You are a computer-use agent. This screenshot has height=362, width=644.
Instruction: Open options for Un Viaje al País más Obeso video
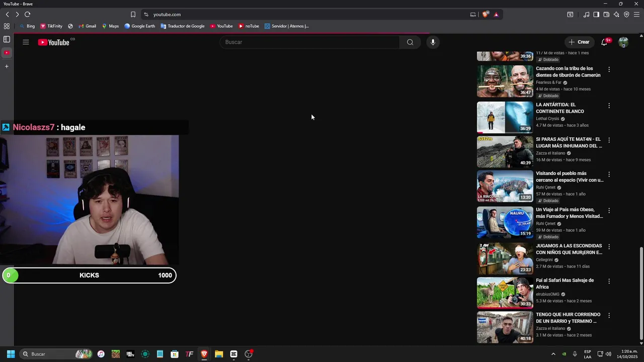click(x=609, y=211)
